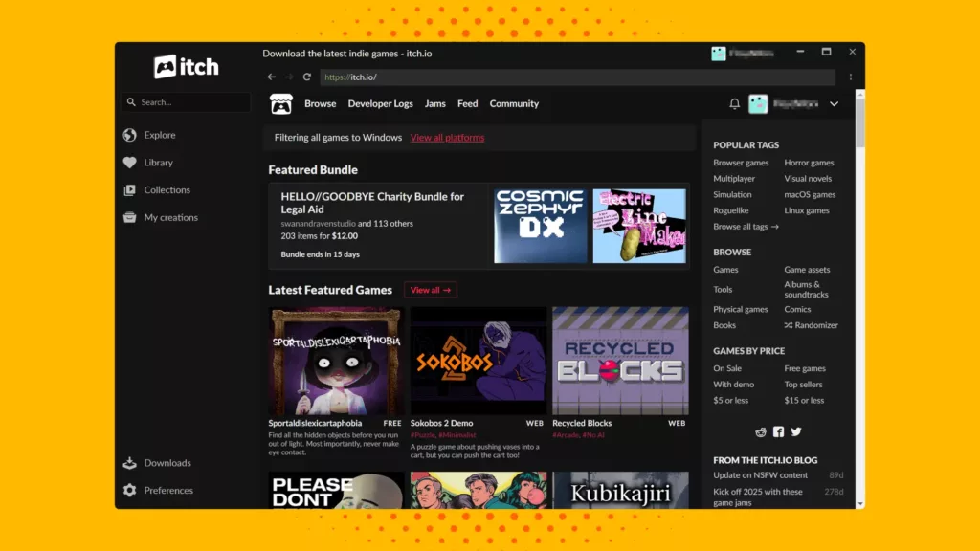Click the Facebook icon below game filters
The width and height of the screenshot is (980, 551).
click(779, 431)
